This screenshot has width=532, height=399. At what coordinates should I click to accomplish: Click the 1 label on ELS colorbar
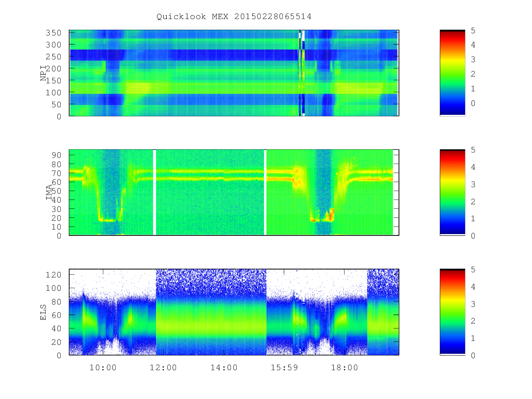pyautogui.click(x=473, y=338)
